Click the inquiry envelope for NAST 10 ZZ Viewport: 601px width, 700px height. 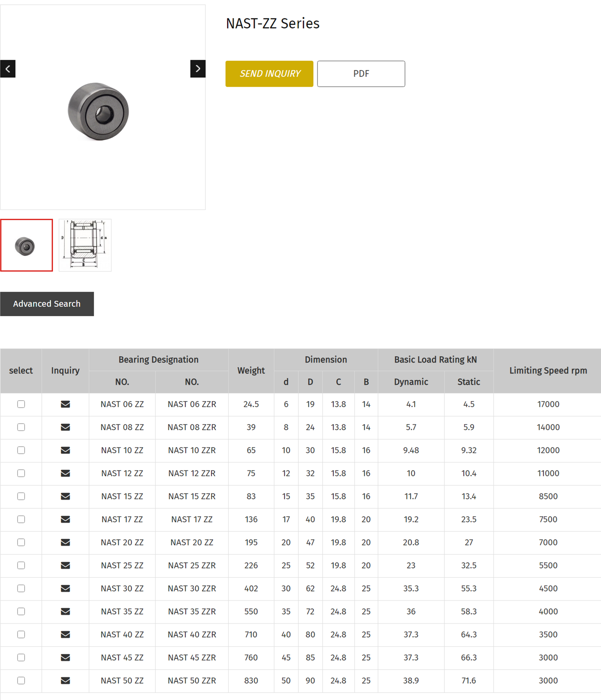pyautogui.click(x=65, y=450)
